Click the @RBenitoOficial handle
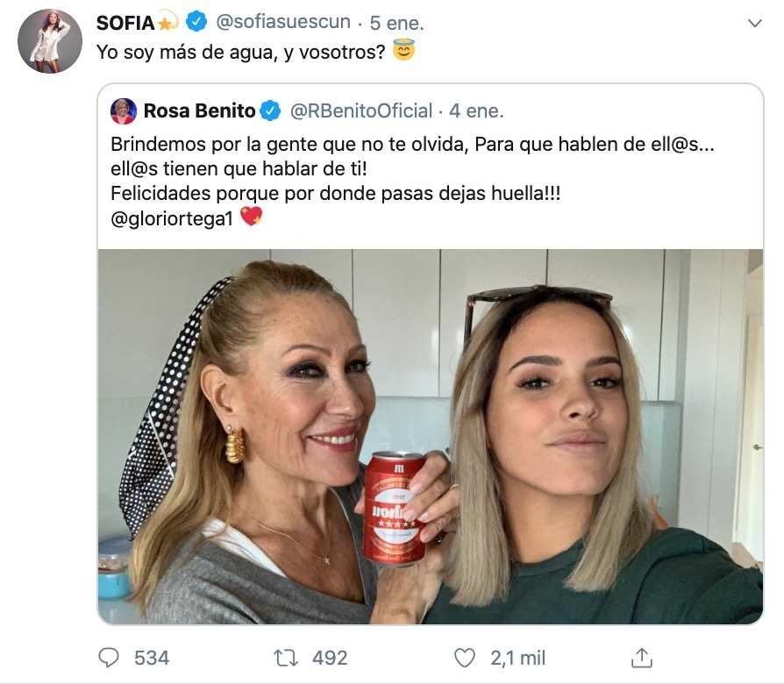784x684 pixels. pos(361,111)
